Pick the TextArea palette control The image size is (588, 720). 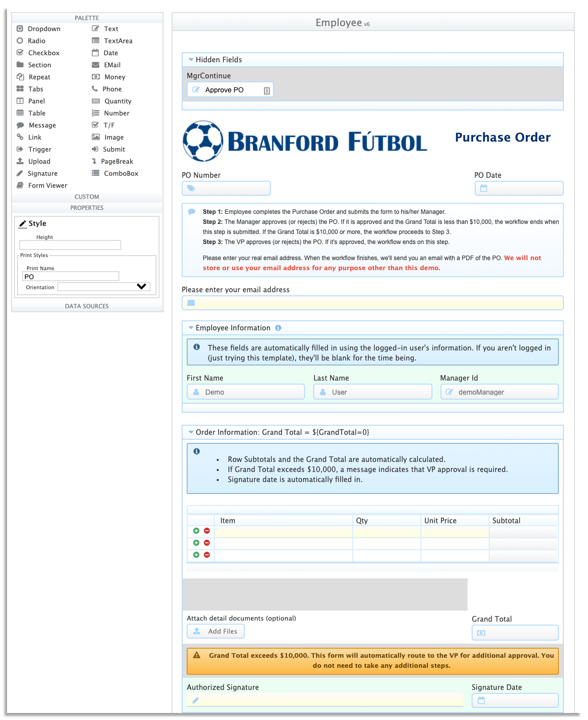point(112,41)
